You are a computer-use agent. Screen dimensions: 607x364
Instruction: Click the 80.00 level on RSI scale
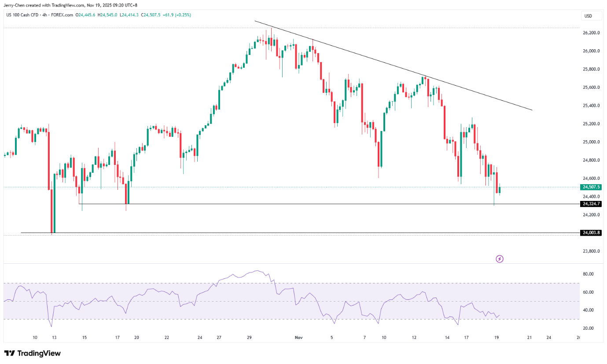(x=588, y=274)
